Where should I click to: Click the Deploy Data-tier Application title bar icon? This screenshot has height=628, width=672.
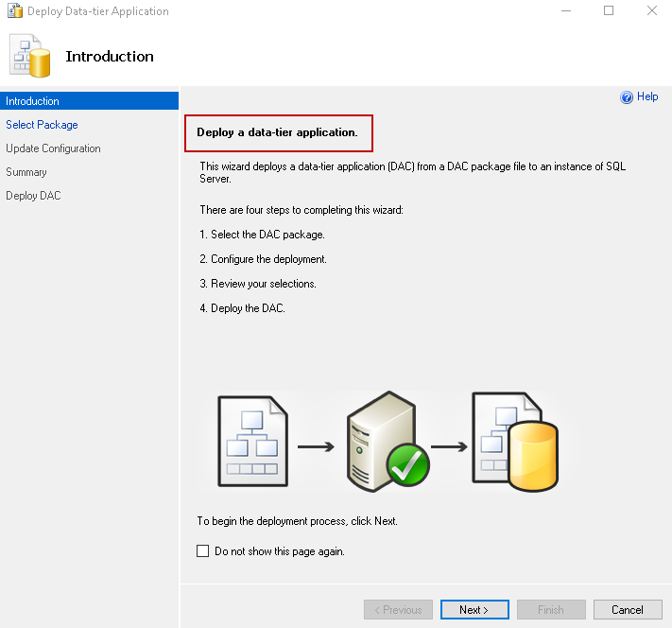point(15,10)
